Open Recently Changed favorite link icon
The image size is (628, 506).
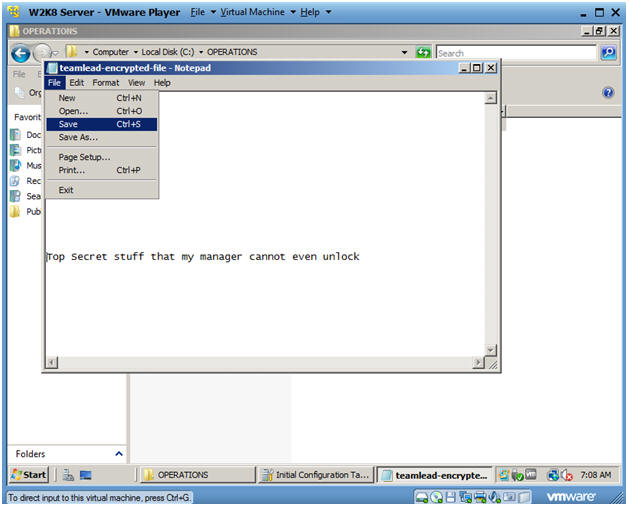pos(15,181)
